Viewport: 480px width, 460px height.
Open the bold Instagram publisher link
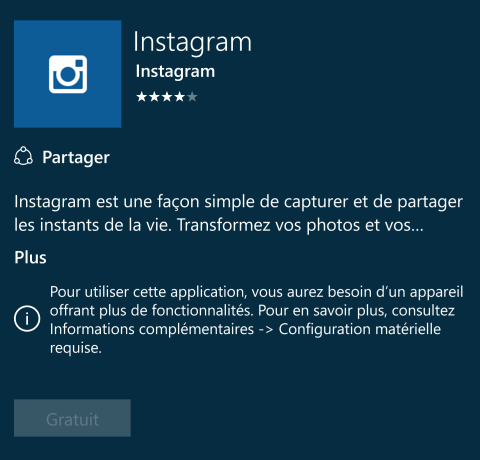[x=175, y=72]
